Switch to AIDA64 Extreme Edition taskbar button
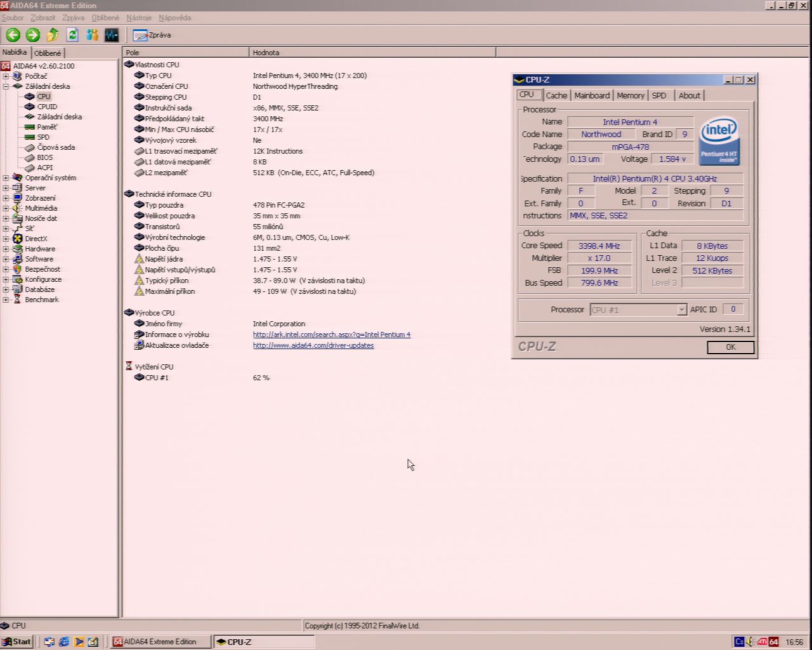The height and width of the screenshot is (650, 812). coord(160,642)
